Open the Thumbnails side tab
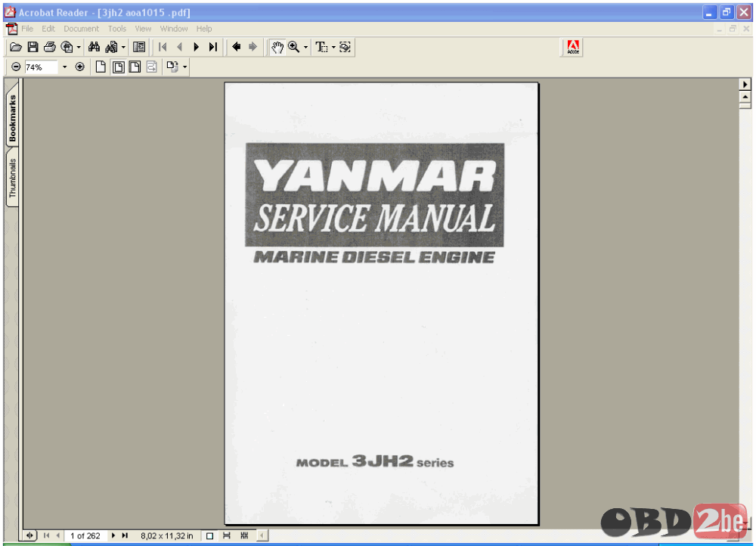This screenshot has height=546, width=756. (x=12, y=177)
